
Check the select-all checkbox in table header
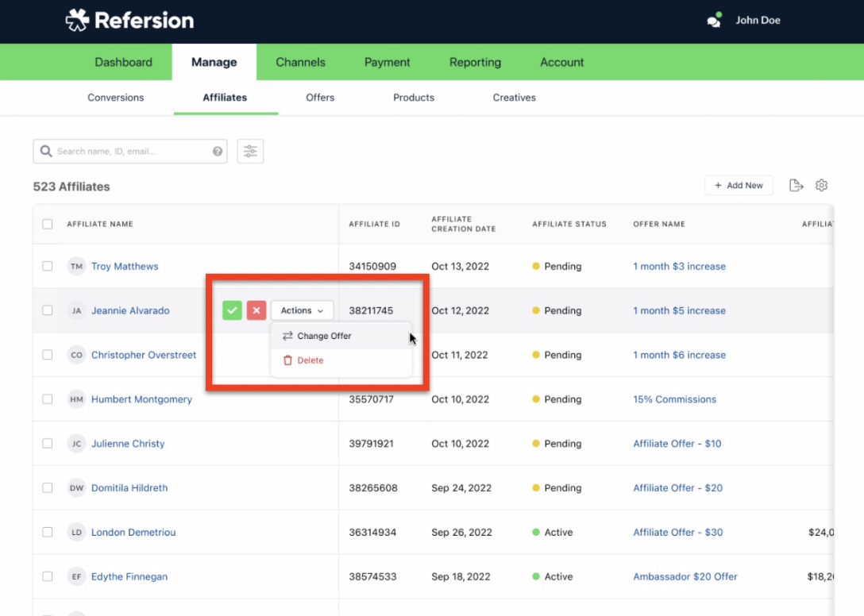click(47, 224)
